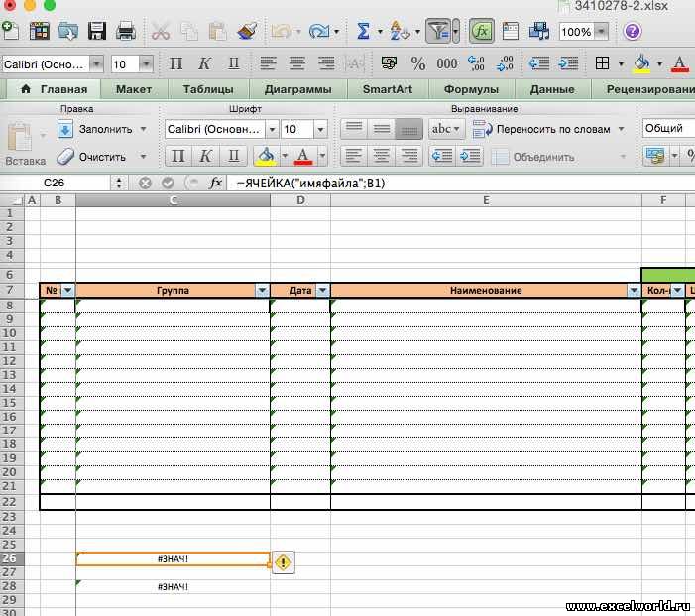Click formula bar with ЯЧЕЙКА formula
Image resolution: width=695 pixels, height=616 pixels.
460,183
